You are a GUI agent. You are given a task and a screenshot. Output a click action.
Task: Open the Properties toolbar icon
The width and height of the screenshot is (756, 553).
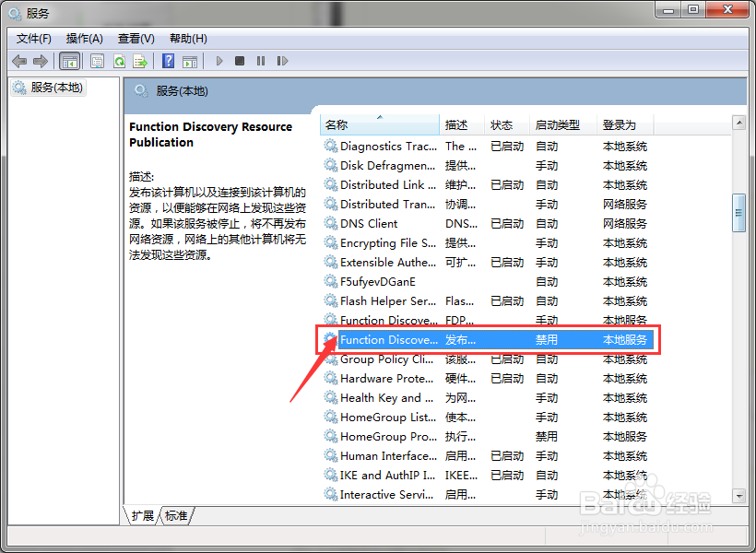coord(98,61)
